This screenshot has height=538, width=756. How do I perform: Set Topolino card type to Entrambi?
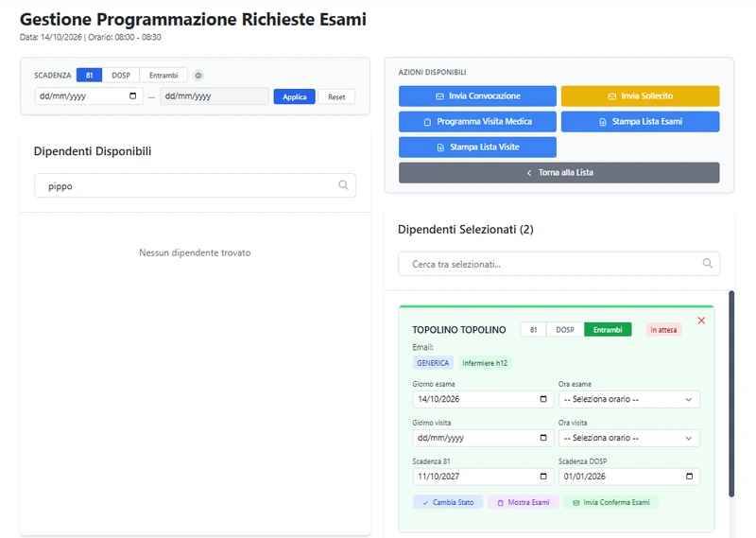coord(608,330)
